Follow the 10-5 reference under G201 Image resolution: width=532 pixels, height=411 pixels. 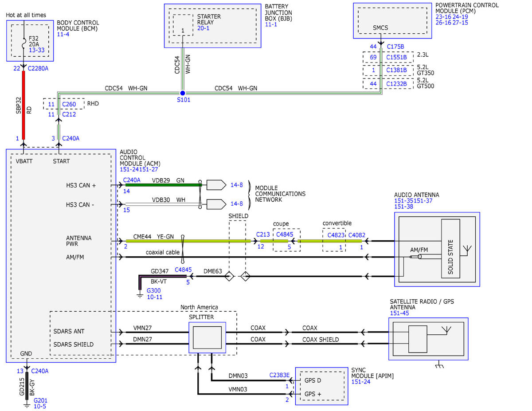click(40, 406)
